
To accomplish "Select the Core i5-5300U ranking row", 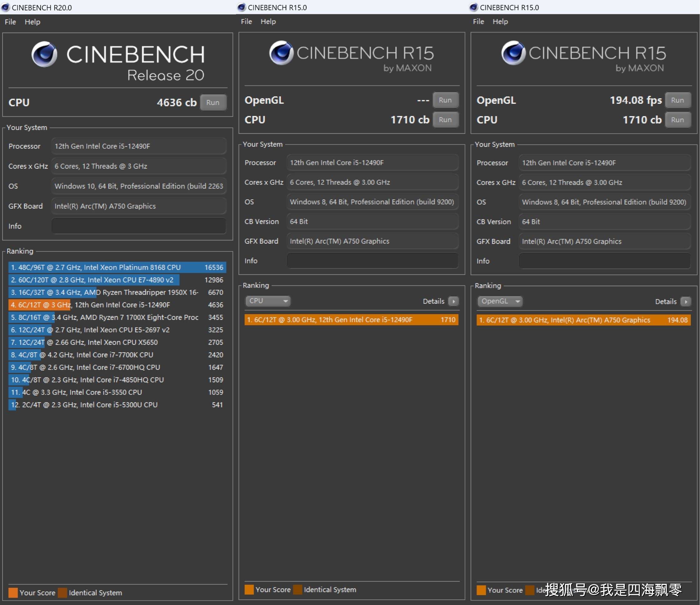I will pyautogui.click(x=117, y=405).
